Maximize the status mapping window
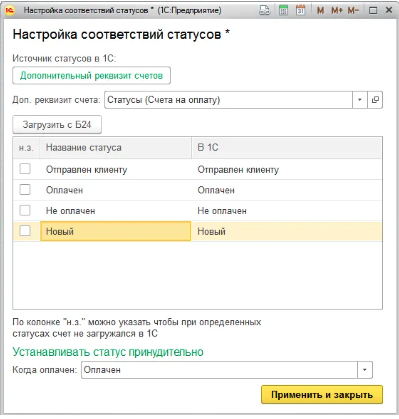This screenshot has height=419, width=399. point(373,11)
